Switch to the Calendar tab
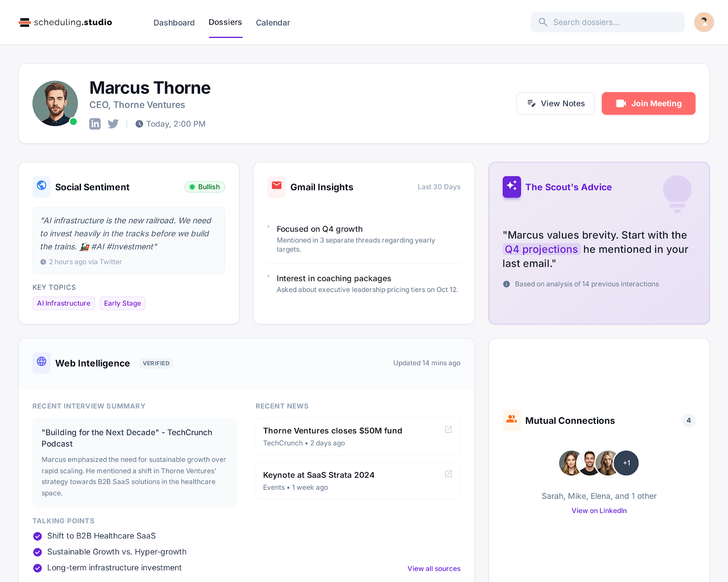 273,23
